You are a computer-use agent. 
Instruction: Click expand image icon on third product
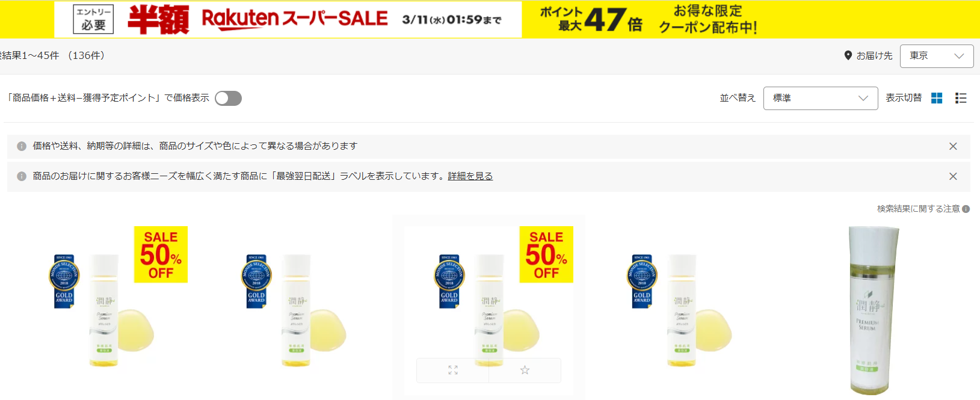pos(453,370)
